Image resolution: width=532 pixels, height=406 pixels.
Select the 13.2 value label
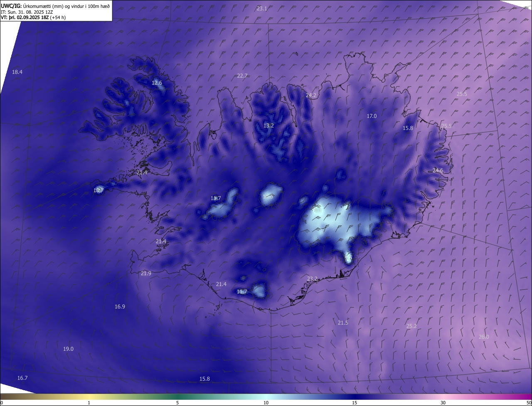pyautogui.click(x=269, y=125)
